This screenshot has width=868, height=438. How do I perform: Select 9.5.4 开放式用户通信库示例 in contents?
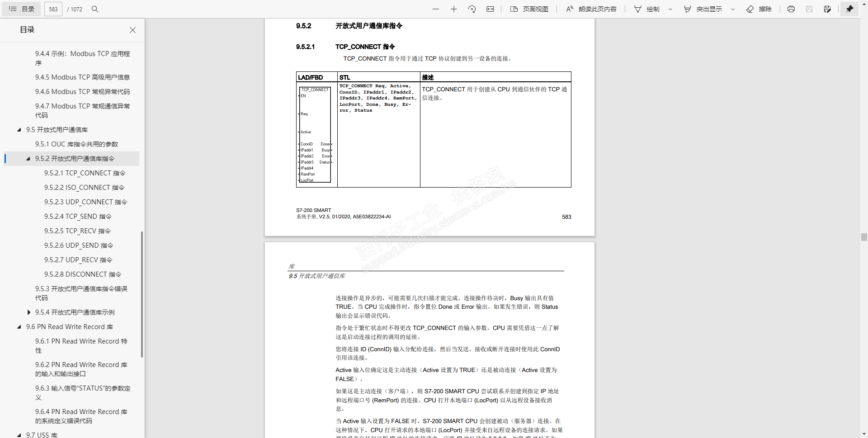(75, 312)
